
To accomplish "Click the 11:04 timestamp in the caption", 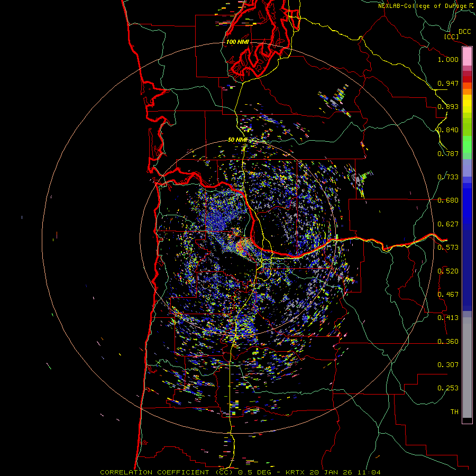I will coord(368,472).
